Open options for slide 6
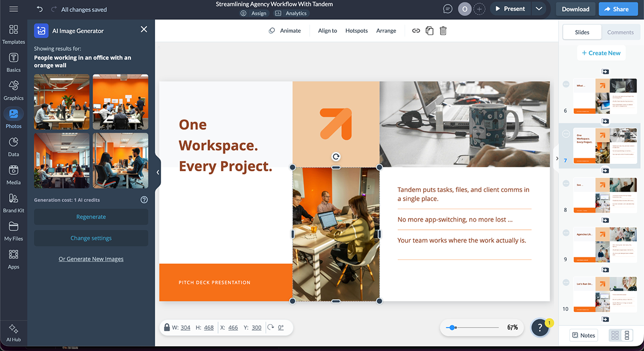Screen dimensions: 644x351 [x=566, y=85]
